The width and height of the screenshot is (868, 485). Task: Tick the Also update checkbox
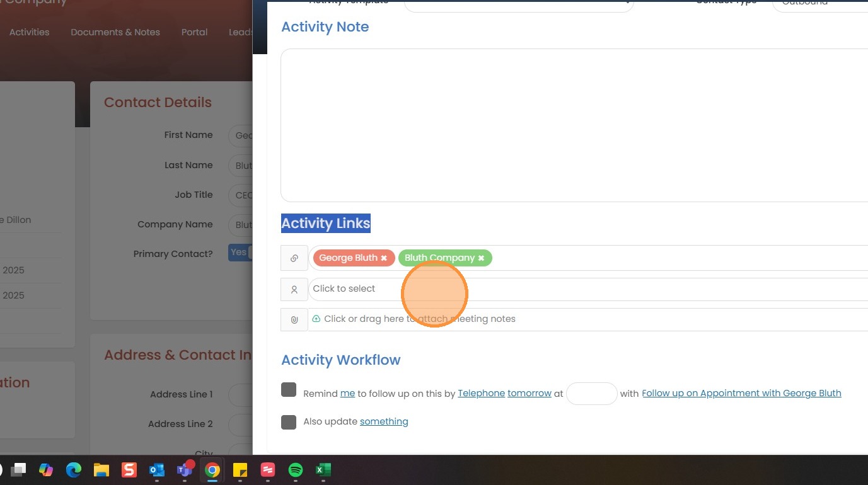click(x=289, y=422)
